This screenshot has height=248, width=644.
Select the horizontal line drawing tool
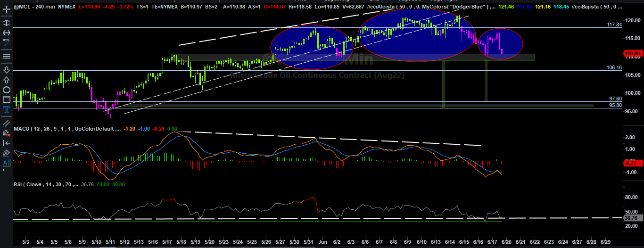[7, 33]
